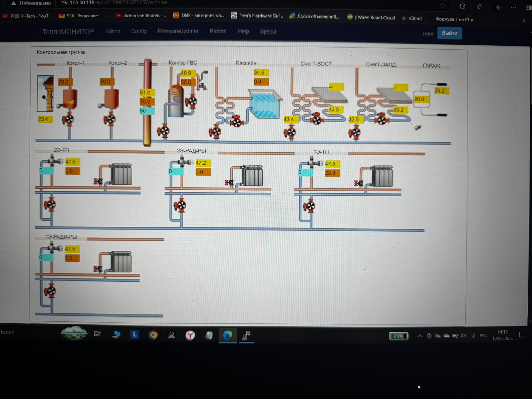This screenshot has width=532, height=399.
Task: Click the 1Э-РАДИ-РЫ radiator icon
Action: point(121,262)
